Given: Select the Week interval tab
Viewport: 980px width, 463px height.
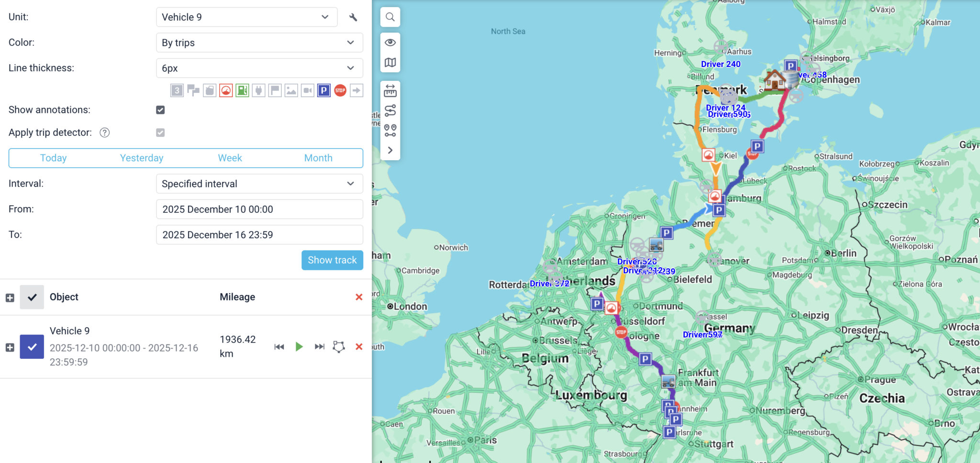Looking at the screenshot, I should 230,158.
